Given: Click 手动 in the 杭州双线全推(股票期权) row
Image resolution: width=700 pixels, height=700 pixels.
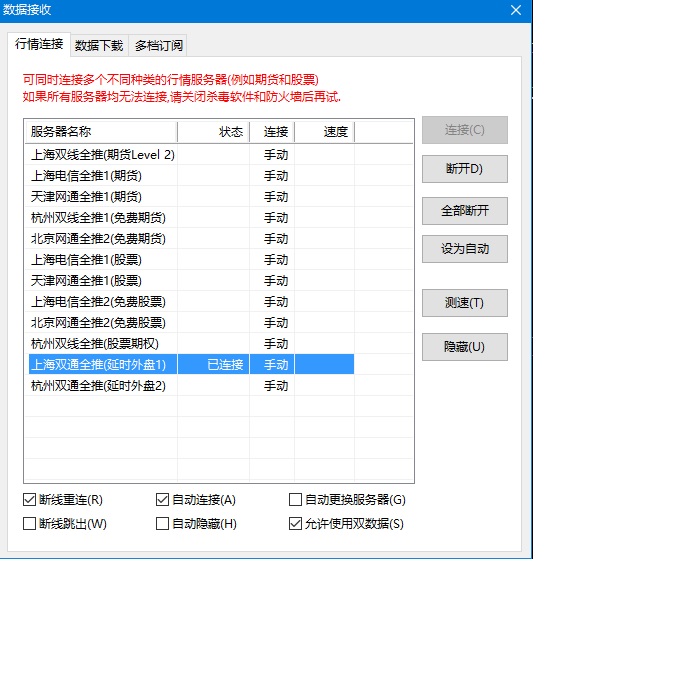Looking at the screenshot, I should [x=276, y=344].
